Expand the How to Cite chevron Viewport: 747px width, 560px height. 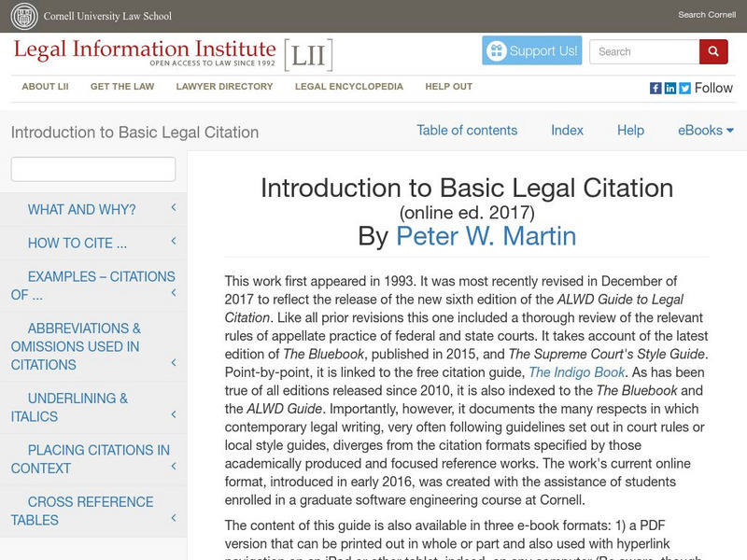point(174,241)
